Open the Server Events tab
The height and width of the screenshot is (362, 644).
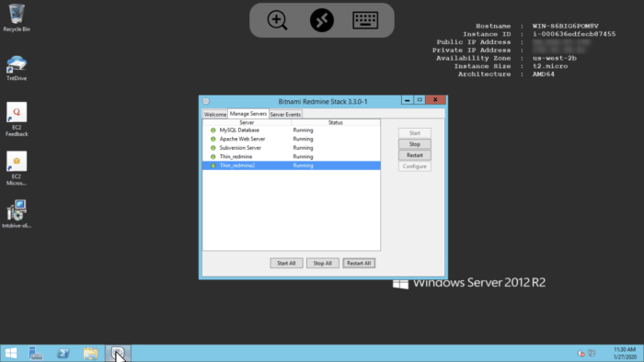[285, 114]
